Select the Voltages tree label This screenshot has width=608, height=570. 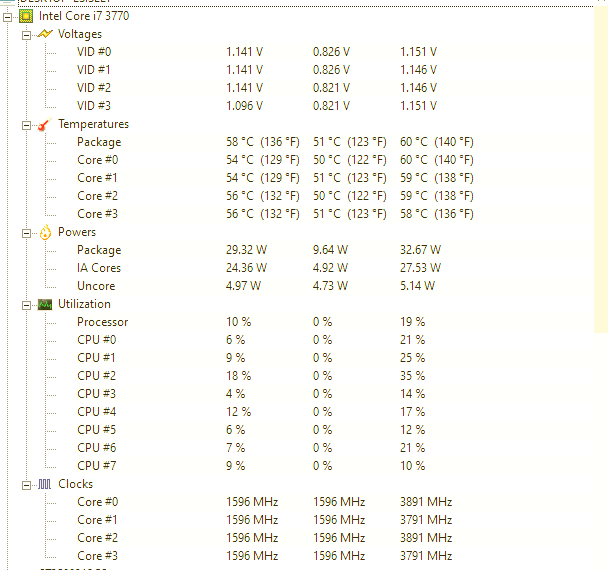click(80, 34)
